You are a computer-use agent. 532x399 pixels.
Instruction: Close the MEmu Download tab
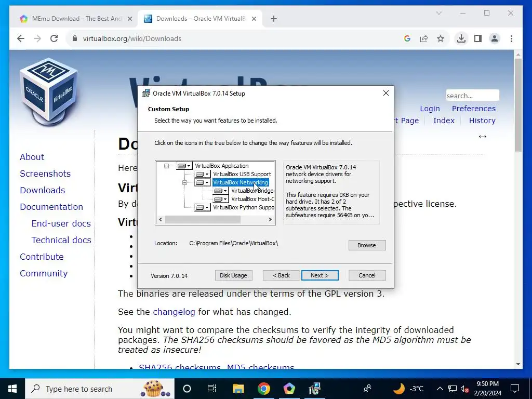click(x=129, y=19)
